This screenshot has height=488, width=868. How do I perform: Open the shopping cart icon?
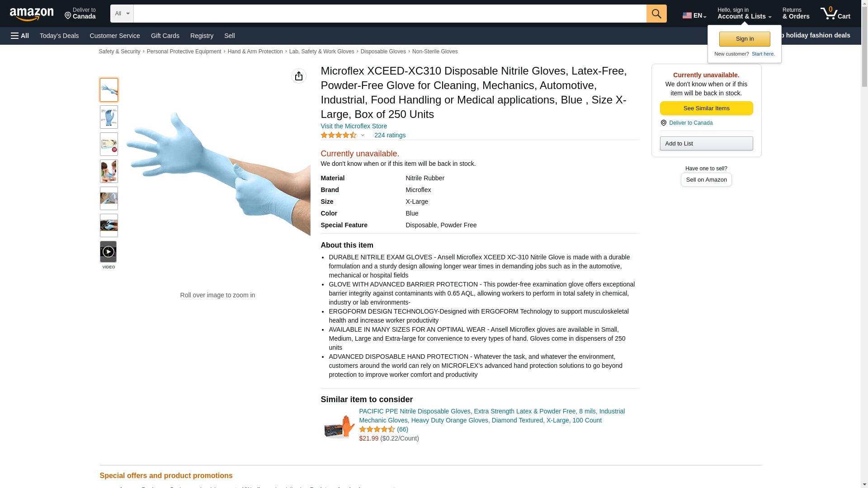(x=835, y=14)
